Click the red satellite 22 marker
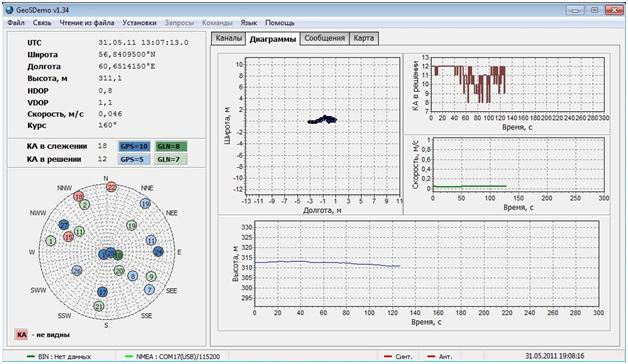The height and width of the screenshot is (364, 628). [111, 187]
